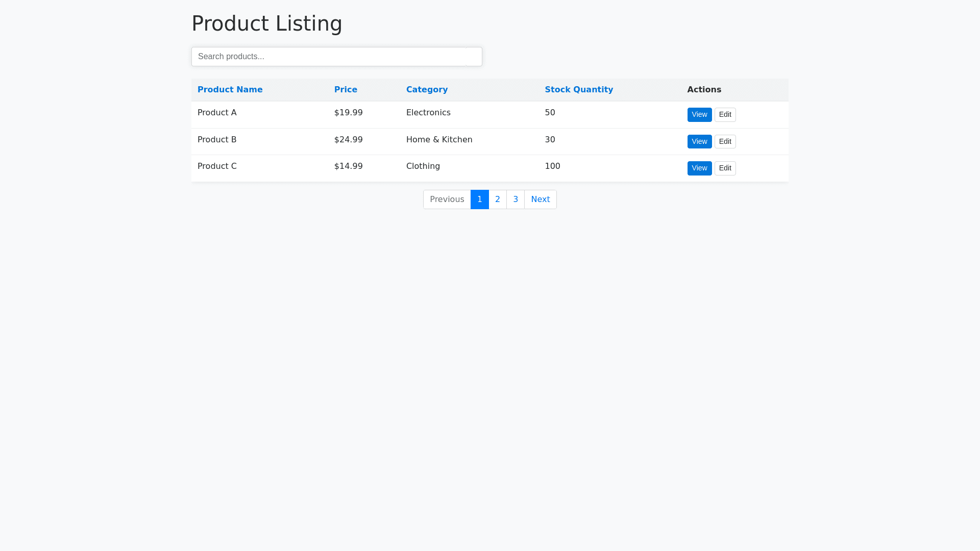This screenshot has width=980, height=551.
Task: View details for Product A
Action: [x=699, y=115]
